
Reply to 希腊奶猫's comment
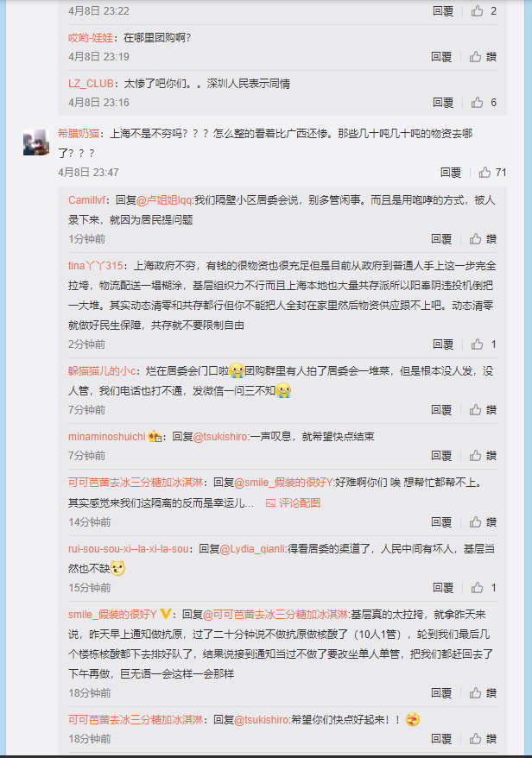450,172
